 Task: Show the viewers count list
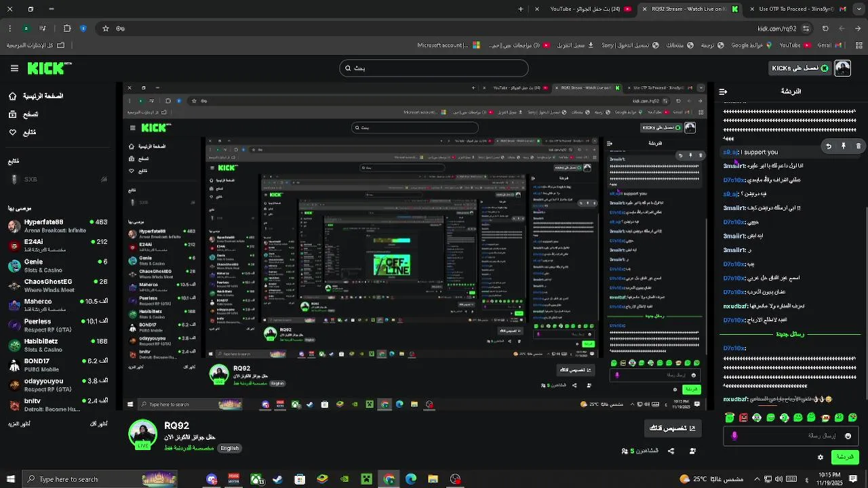639,451
